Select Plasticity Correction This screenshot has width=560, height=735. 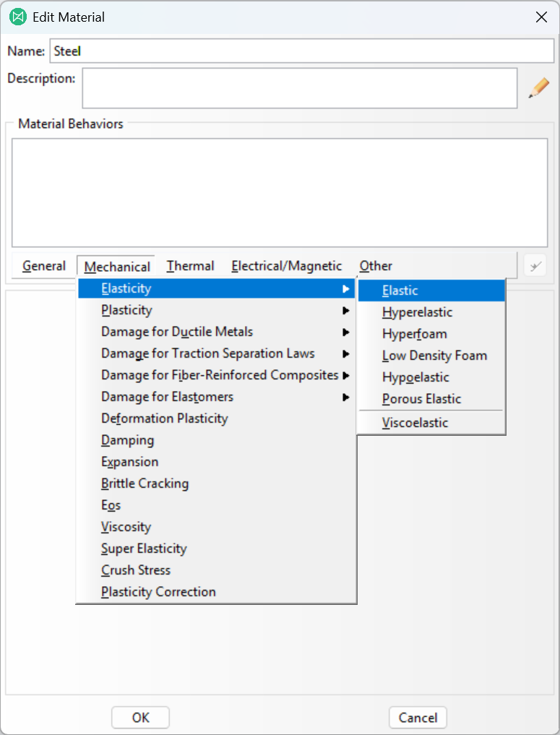click(217, 592)
